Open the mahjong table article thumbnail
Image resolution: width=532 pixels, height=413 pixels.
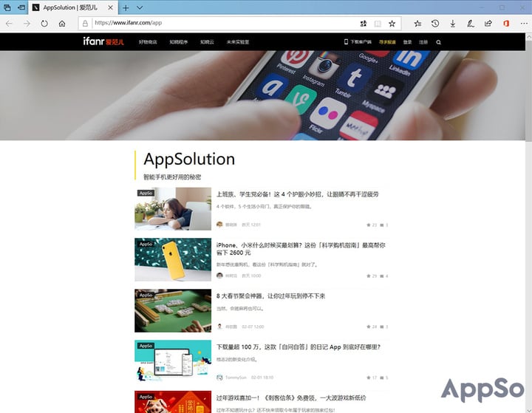coord(173,310)
